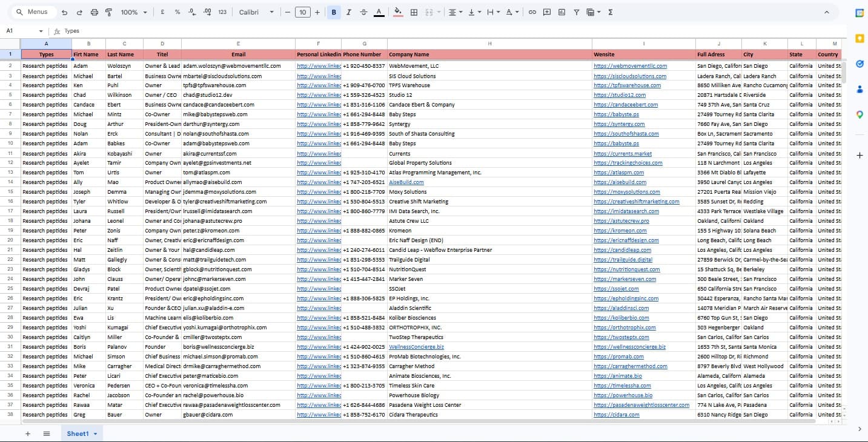Insert a comment using the toolbar icon

point(547,12)
